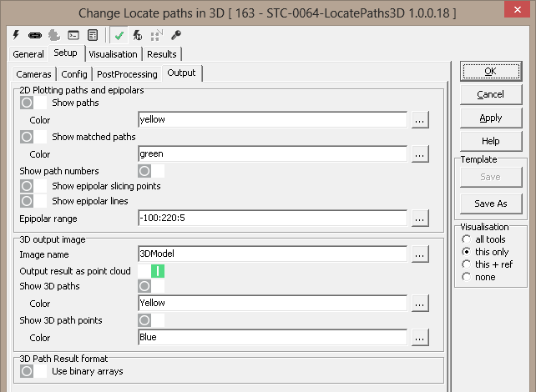Open the color picker for the green color
This screenshot has height=392, width=536.
(419, 153)
